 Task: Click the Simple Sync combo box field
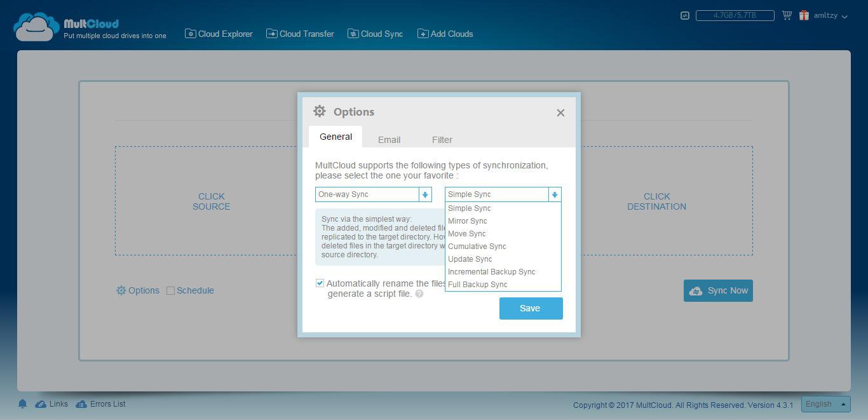click(503, 194)
